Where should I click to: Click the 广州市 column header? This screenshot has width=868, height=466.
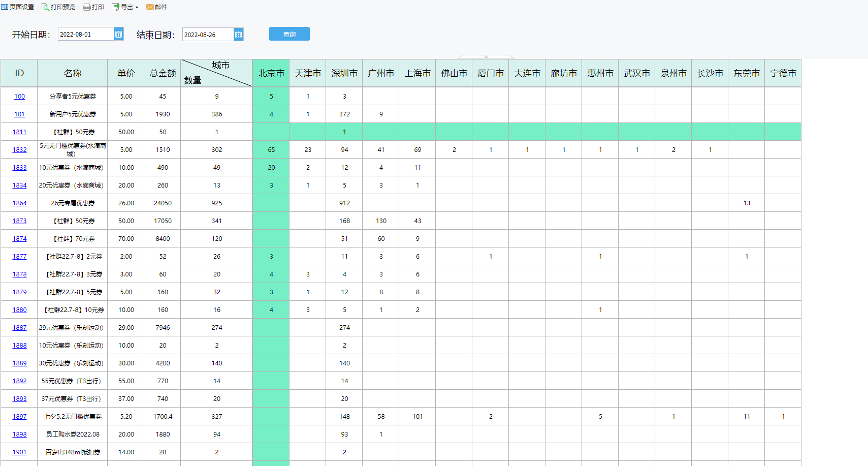[381, 73]
